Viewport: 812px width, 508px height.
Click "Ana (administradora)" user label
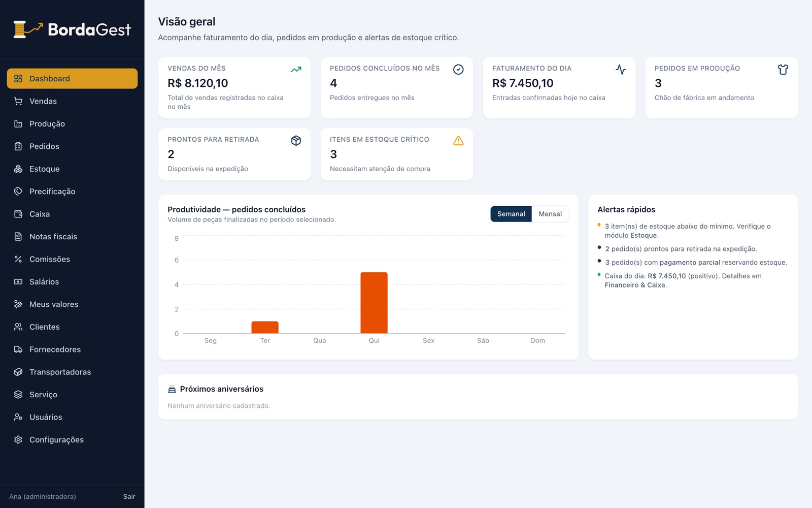click(43, 496)
